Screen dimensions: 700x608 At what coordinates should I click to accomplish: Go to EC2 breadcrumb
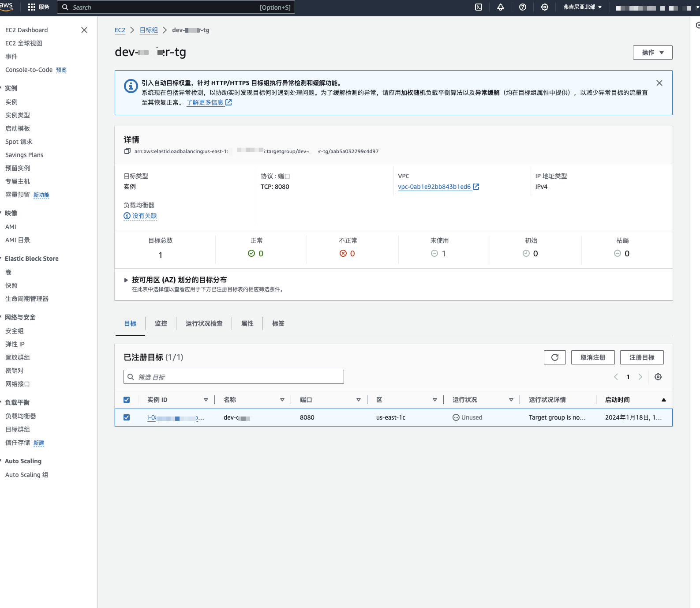click(120, 30)
